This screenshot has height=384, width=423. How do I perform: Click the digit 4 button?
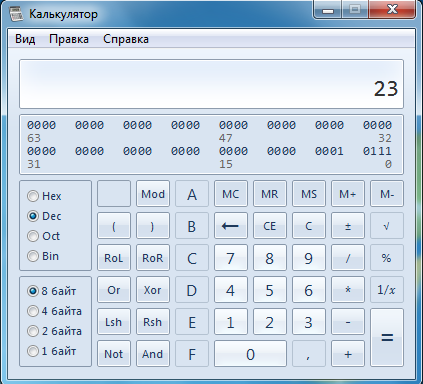(x=231, y=290)
